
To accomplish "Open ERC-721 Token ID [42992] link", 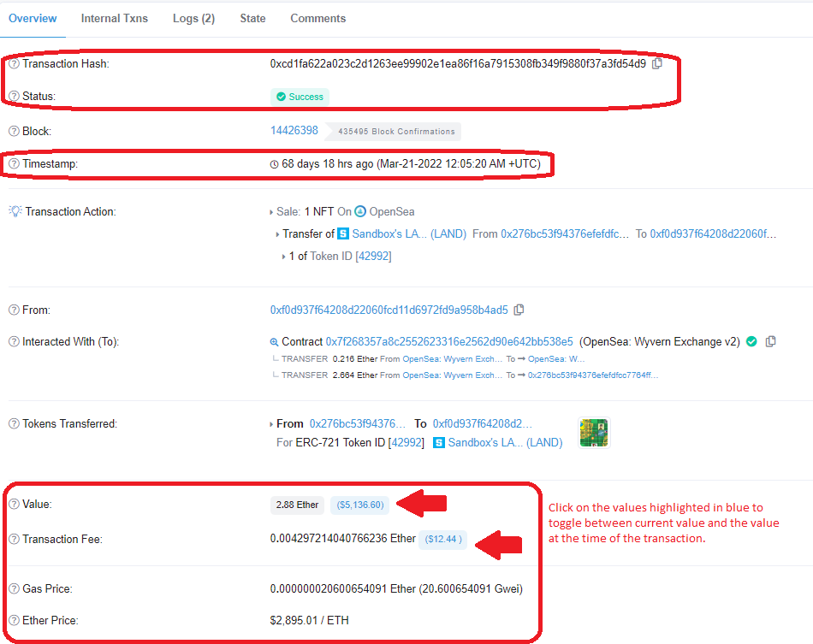I will tap(406, 442).
